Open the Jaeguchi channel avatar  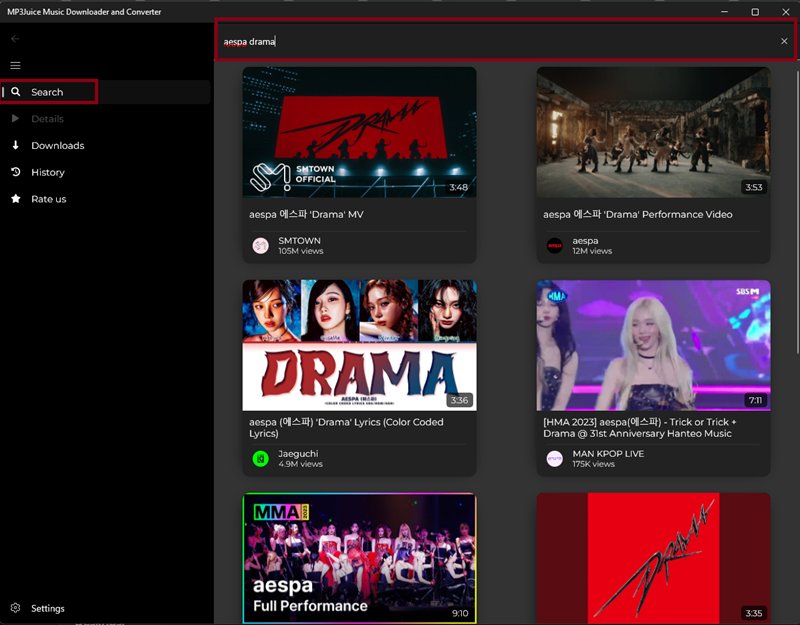click(261, 459)
